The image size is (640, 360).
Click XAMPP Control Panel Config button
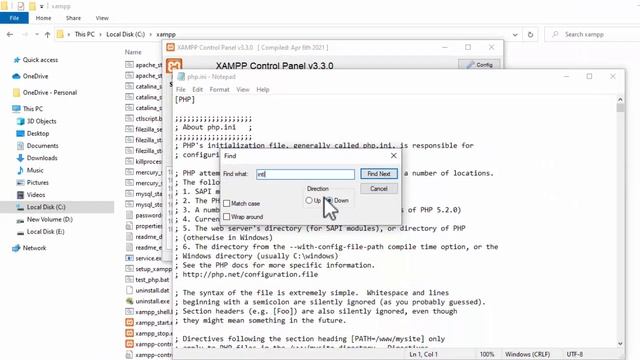click(x=479, y=64)
